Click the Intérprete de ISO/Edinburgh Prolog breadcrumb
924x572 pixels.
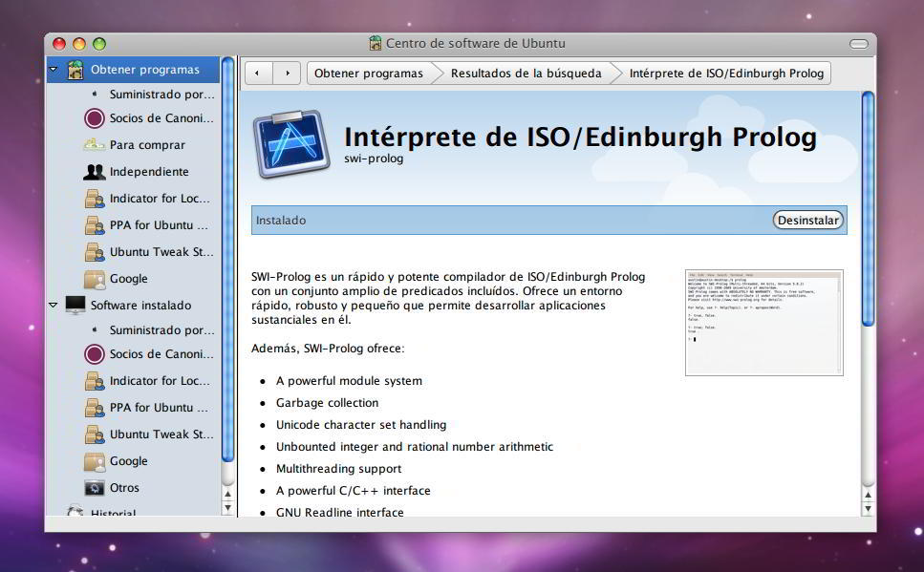(x=725, y=74)
